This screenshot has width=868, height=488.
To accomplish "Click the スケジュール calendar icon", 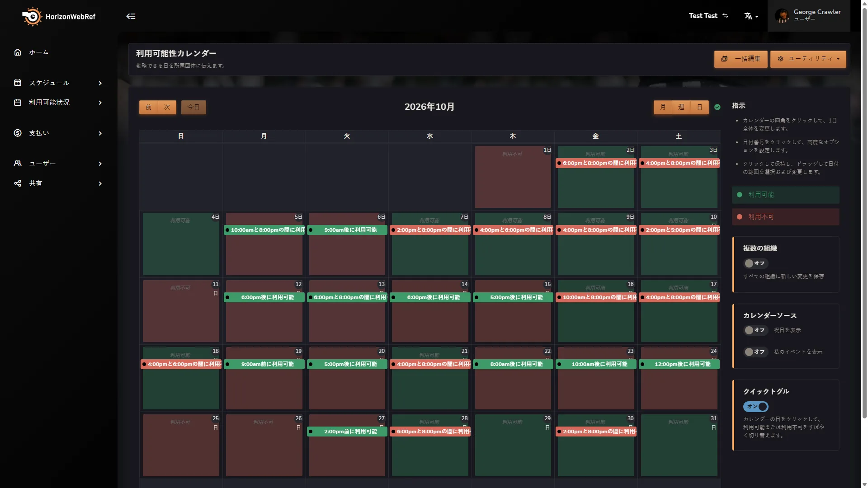I will (x=18, y=83).
